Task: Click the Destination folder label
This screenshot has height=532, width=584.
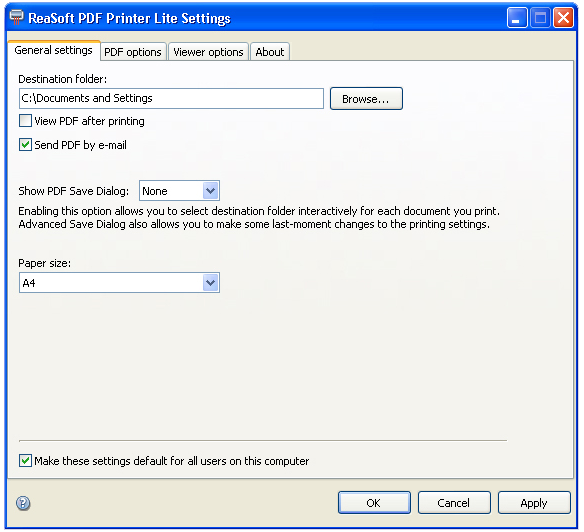Action: click(x=63, y=79)
